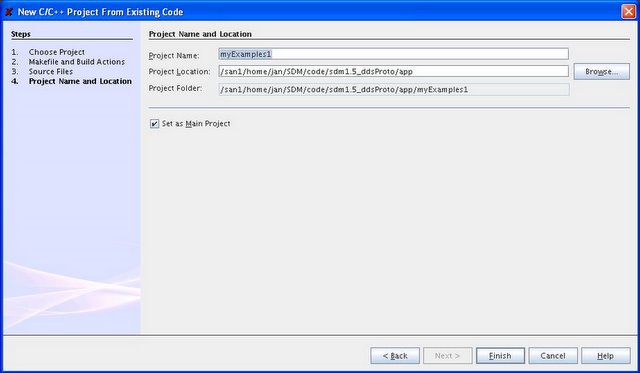Click the Project Folder: label
This screenshot has width=640, height=373.
tap(175, 88)
